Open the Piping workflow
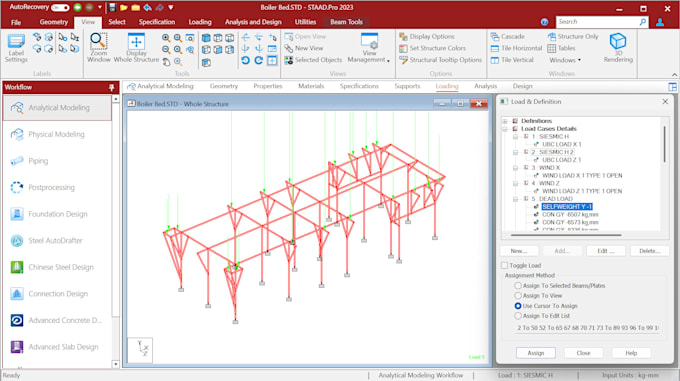The width and height of the screenshot is (680, 381). (x=57, y=161)
